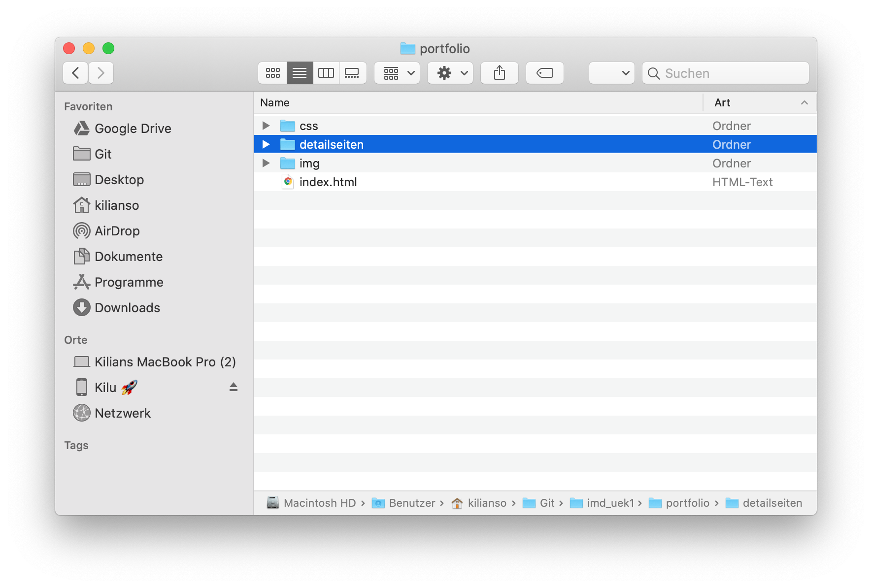The width and height of the screenshot is (872, 588).
Task: Select AirDrop in the sidebar
Action: coord(117,230)
